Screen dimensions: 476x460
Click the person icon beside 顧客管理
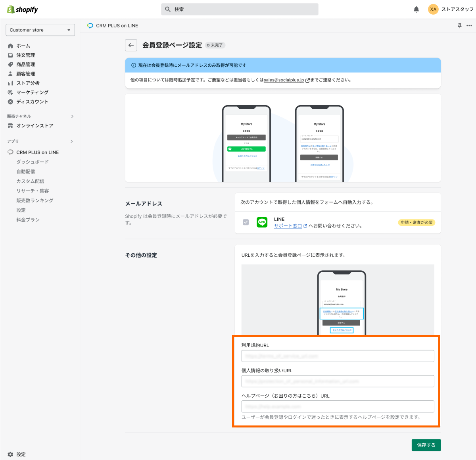click(x=10, y=74)
